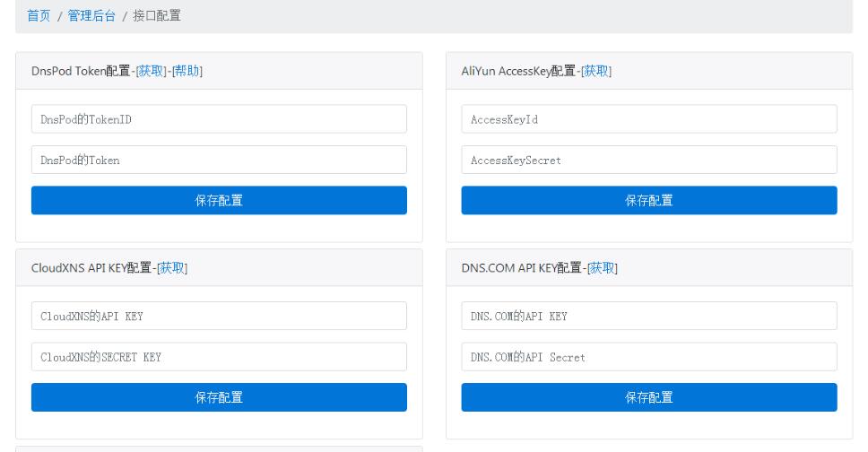This screenshot has width=868, height=452.
Task: Select the AccessKeySecret input field
Action: [649, 160]
